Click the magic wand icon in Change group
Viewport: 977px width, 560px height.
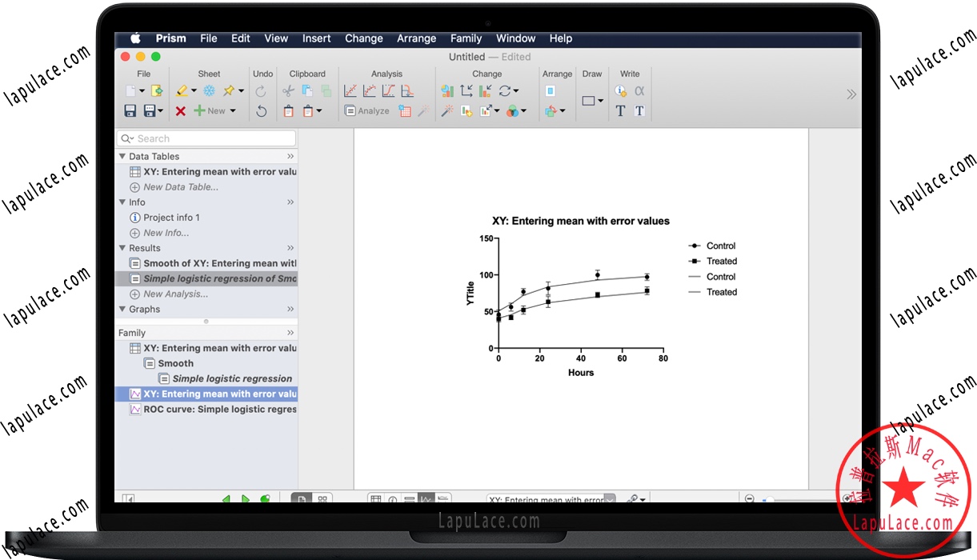pos(447,111)
